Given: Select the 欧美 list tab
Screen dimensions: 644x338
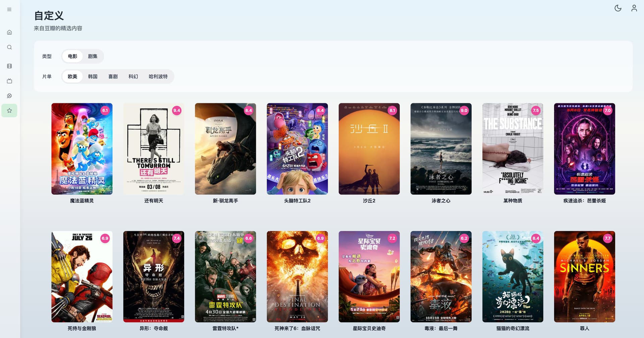Looking at the screenshot, I should pos(72,76).
